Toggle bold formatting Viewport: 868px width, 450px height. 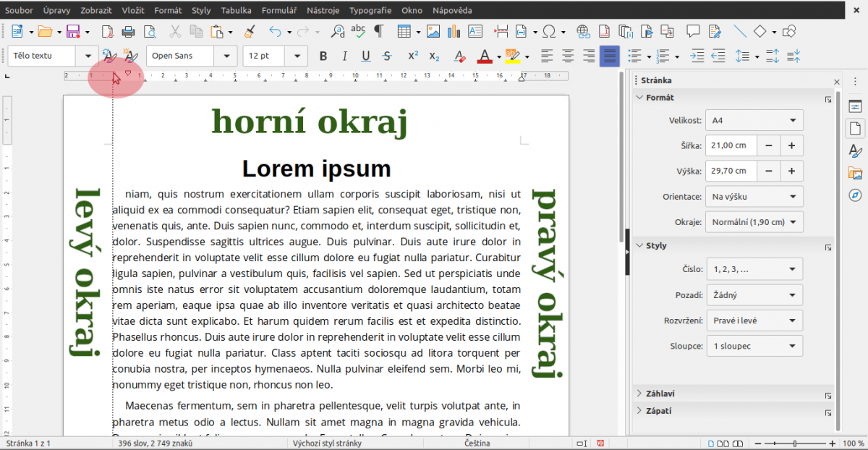tap(323, 56)
